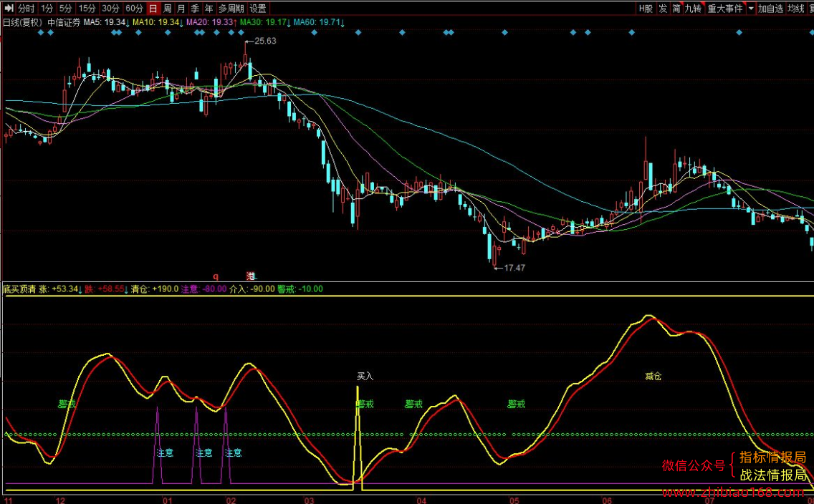Click the red q marker below the chart

(216, 276)
